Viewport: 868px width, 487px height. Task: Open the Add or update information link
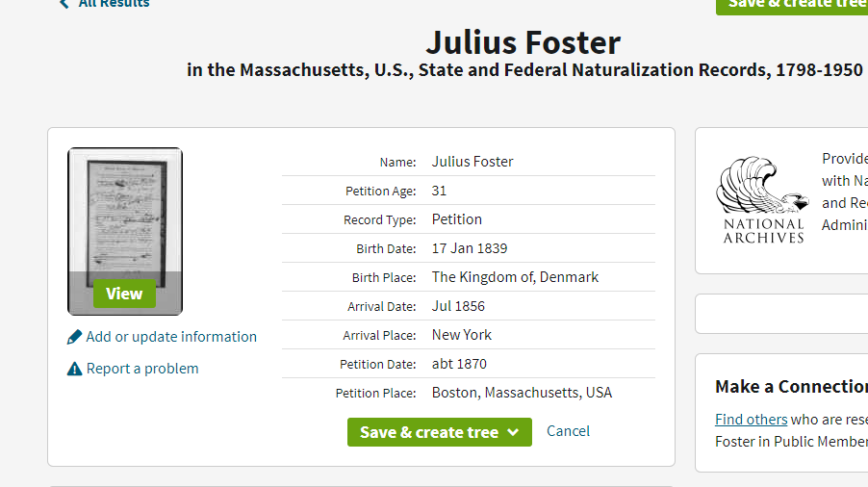[171, 337]
